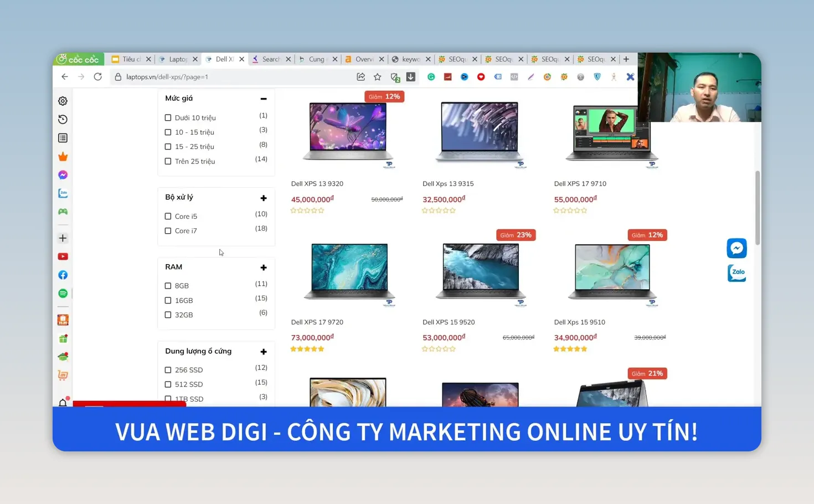Viewport: 814px width, 504px height.
Task: Check the Trên 25 triệu price filter
Action: 168,162
